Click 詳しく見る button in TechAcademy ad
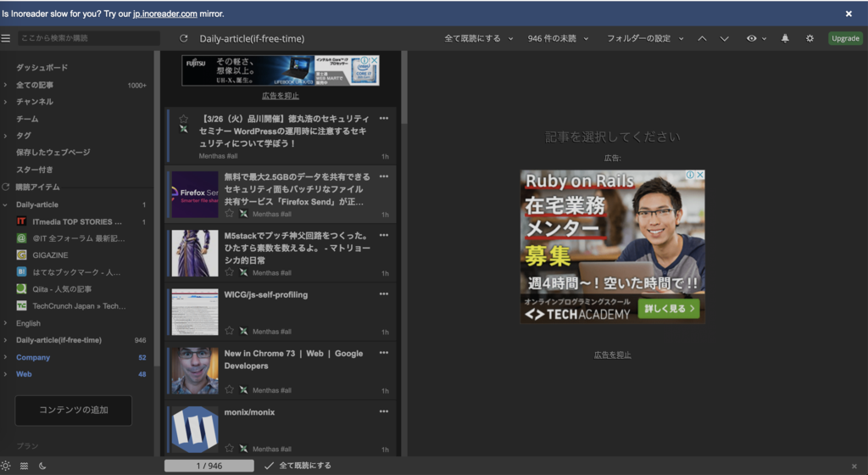Viewport: 868px width, 475px height. pyautogui.click(x=669, y=309)
